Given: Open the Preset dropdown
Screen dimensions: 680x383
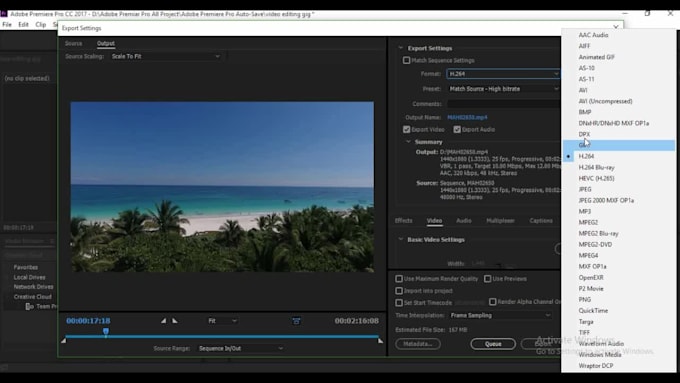Looking at the screenshot, I should coord(503,88).
